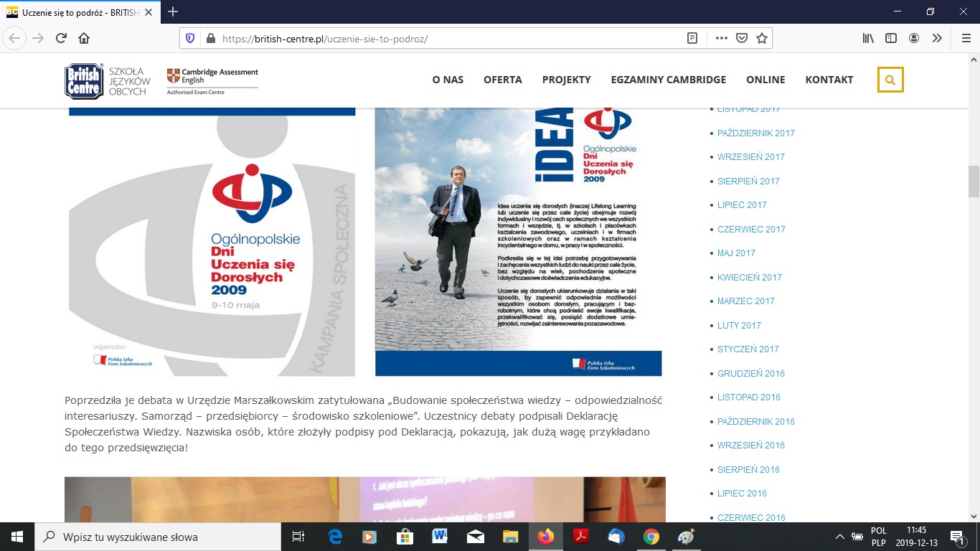Open the browser home page
The image size is (980, 551).
[84, 38]
